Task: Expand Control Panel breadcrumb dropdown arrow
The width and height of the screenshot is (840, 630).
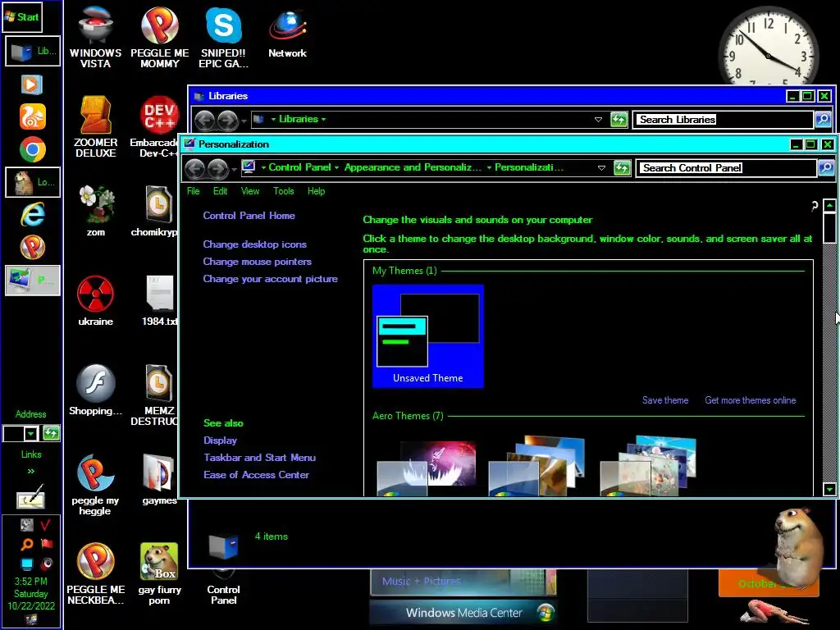Action: 336,167
